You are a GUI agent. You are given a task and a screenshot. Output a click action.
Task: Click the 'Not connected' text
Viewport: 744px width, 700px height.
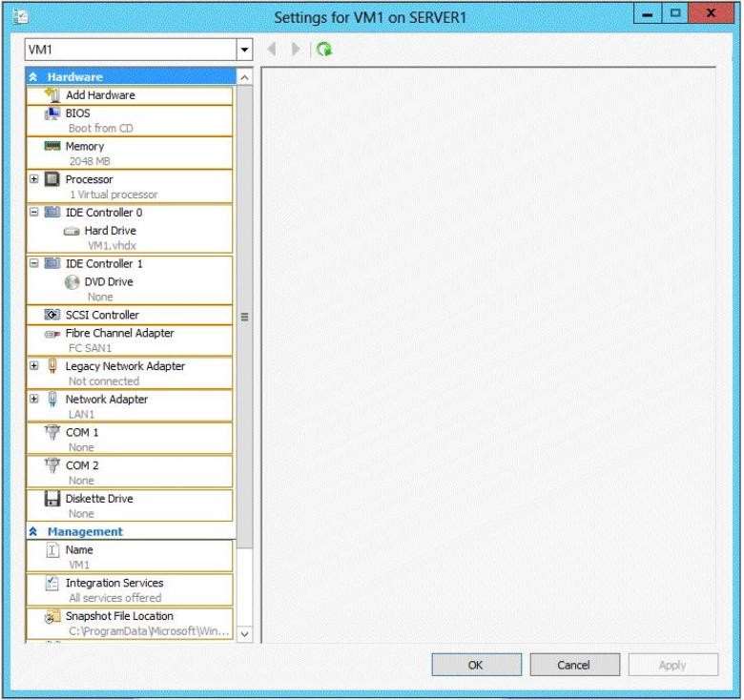[x=104, y=381]
